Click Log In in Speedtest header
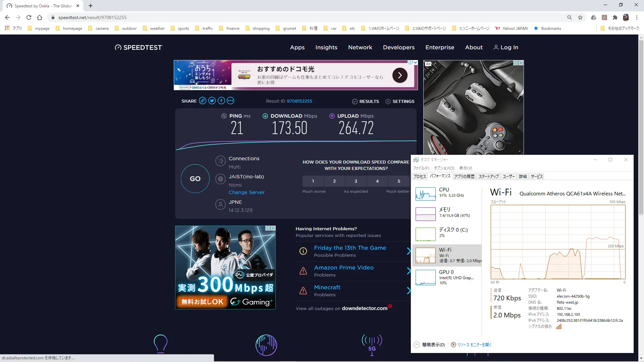Screen dimensions: 644x362 click(506, 48)
